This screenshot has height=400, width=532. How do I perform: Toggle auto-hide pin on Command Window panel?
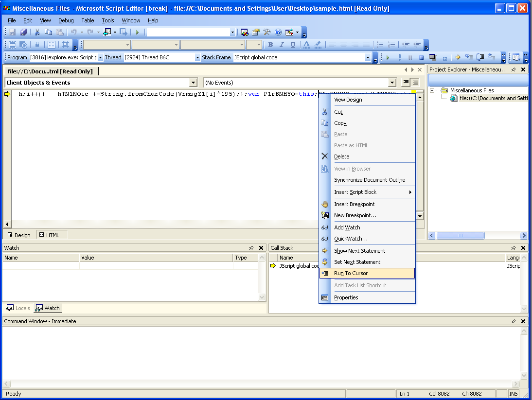[514, 321]
